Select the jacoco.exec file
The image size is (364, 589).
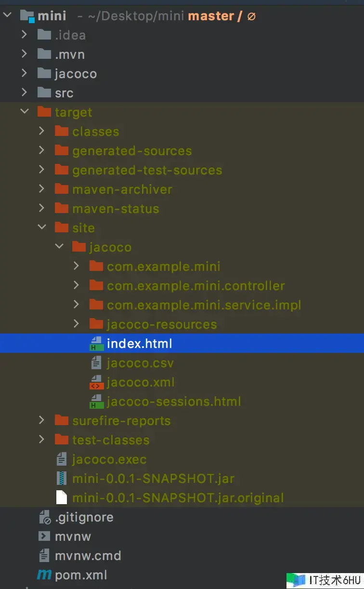pos(109,459)
